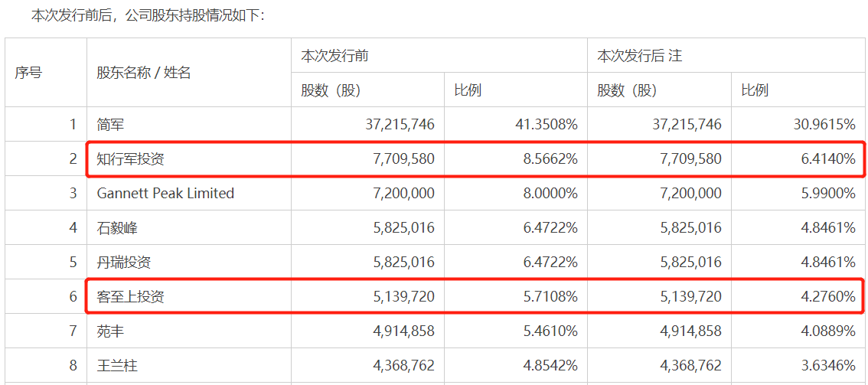
Task: Click 客至上投资 in the highlighted row
Action: (131, 297)
